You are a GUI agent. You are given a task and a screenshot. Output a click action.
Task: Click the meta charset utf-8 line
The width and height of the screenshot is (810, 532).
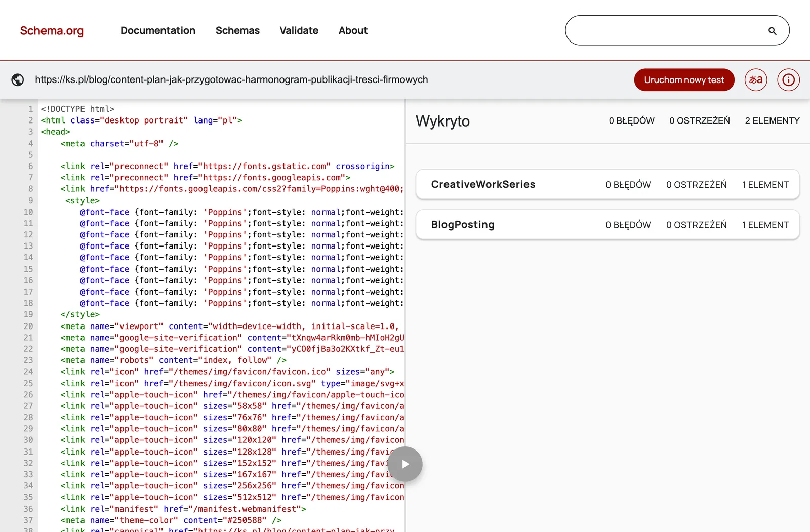pos(119,144)
